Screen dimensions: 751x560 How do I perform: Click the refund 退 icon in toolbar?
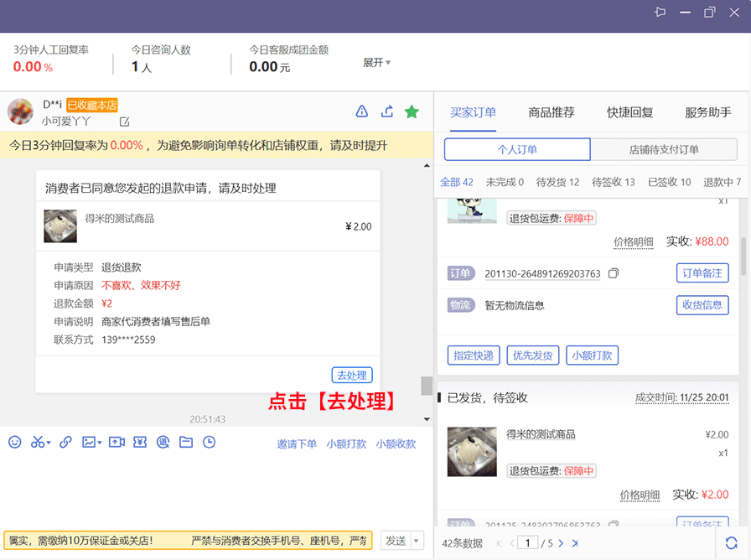[163, 442]
